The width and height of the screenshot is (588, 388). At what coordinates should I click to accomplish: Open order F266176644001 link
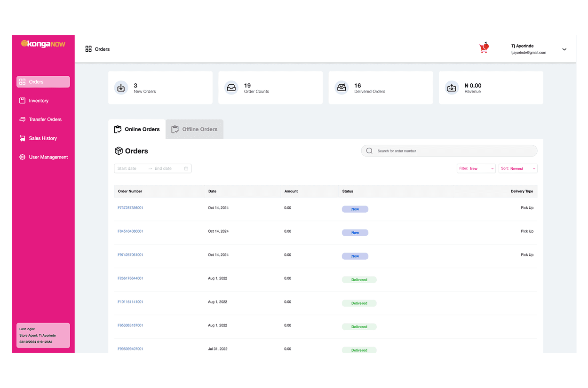click(x=130, y=278)
